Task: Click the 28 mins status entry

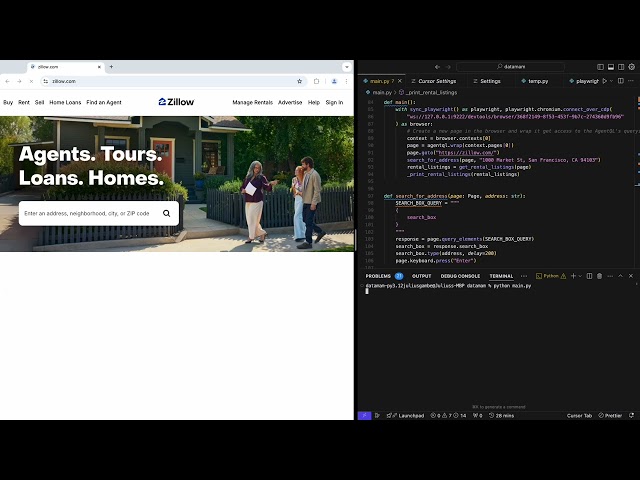Action: click(501, 416)
